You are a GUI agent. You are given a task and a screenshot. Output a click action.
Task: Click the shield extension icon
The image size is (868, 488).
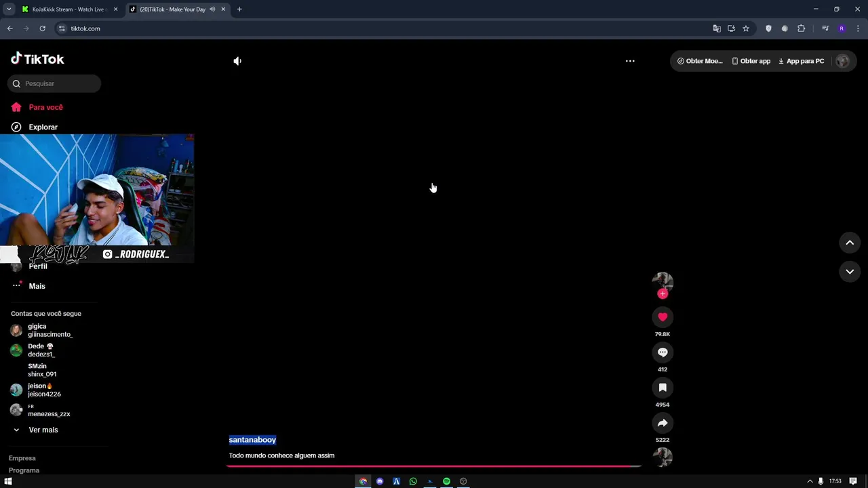tap(768, 28)
